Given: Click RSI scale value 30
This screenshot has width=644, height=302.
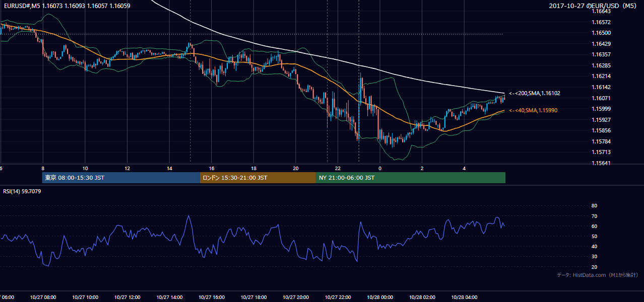Looking at the screenshot, I should click(x=594, y=257).
